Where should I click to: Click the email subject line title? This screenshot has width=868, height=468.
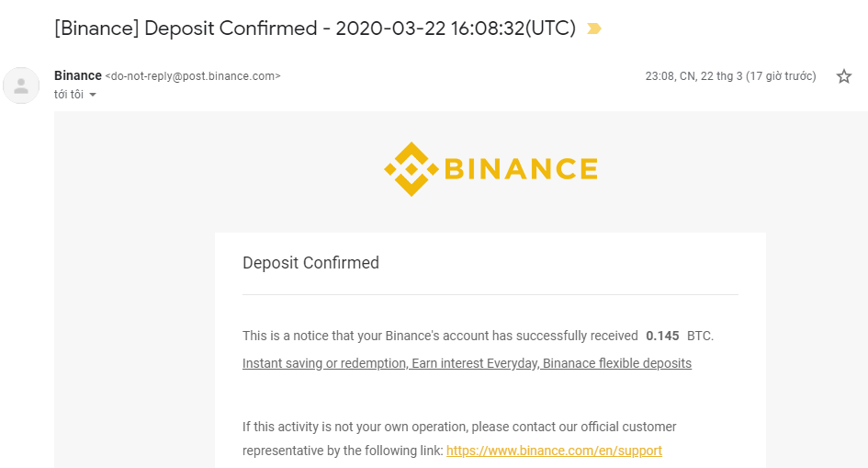click(x=315, y=29)
